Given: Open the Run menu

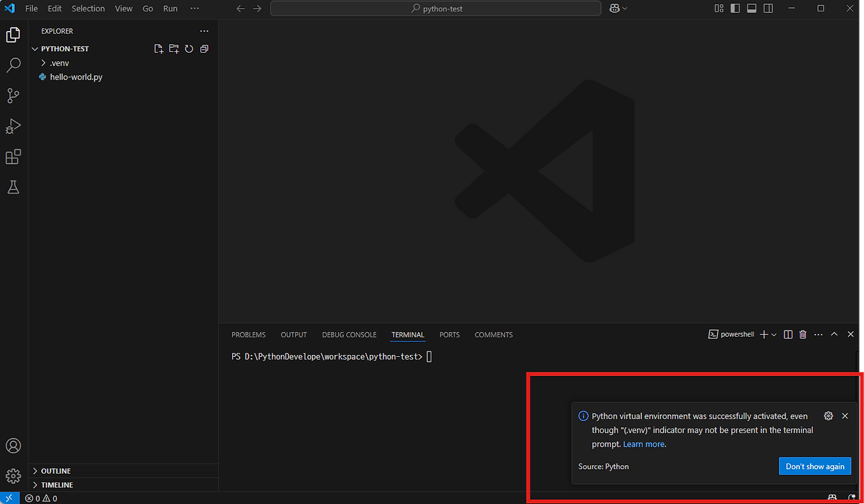Looking at the screenshot, I should 171,9.
